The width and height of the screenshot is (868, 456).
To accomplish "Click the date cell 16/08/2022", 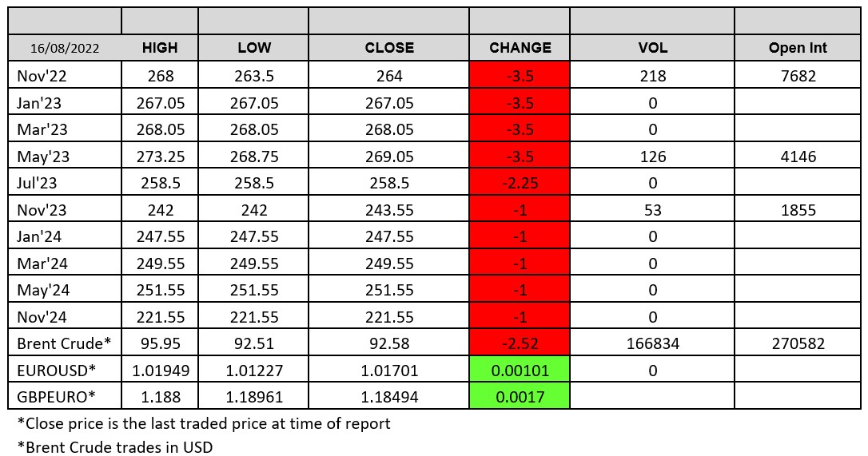I will (x=65, y=48).
